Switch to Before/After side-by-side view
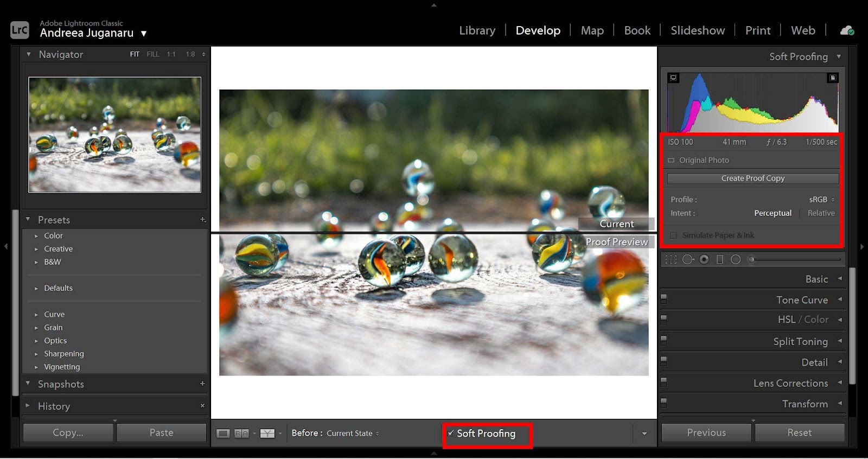Viewport: 868px width, 459px height. (242, 433)
